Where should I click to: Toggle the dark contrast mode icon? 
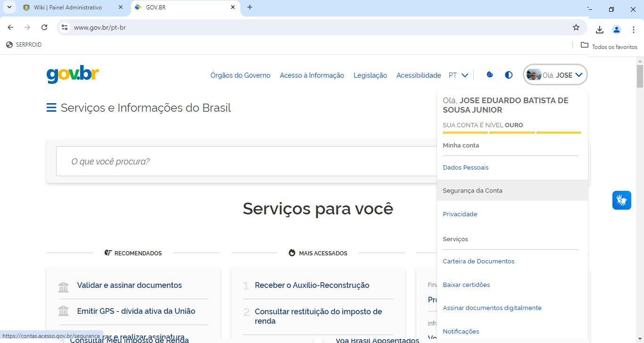508,74
